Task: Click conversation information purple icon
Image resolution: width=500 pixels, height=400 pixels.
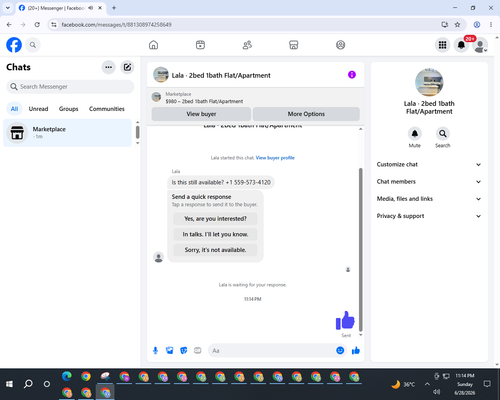Action: 352,75
